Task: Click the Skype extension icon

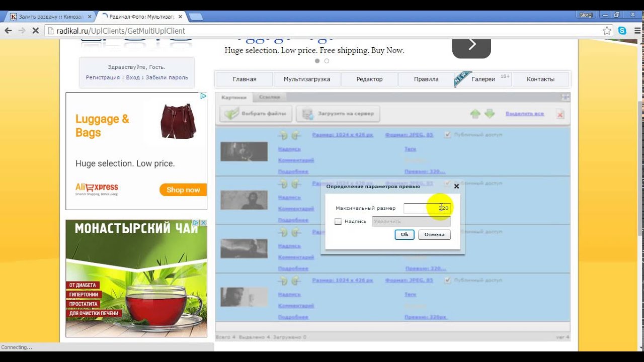Action: click(x=622, y=31)
